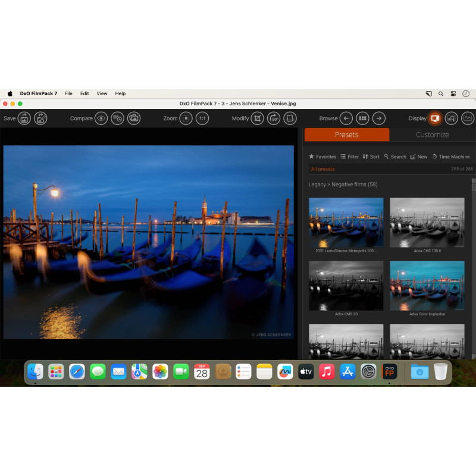Open the image browser grid view
The image size is (476, 476).
coord(362,118)
